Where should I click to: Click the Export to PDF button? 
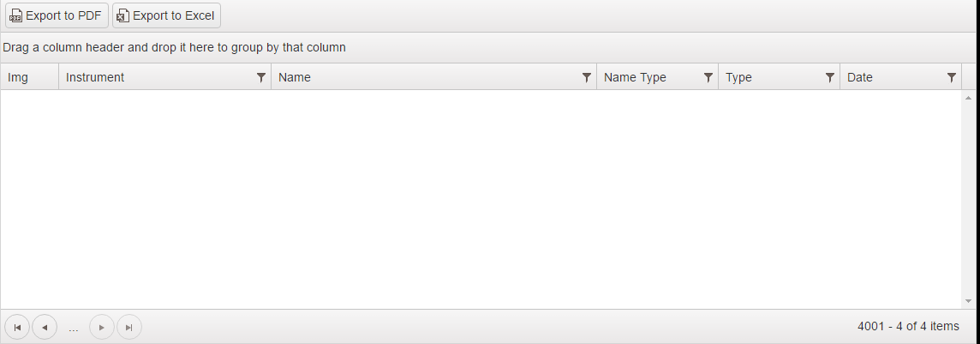click(x=57, y=15)
